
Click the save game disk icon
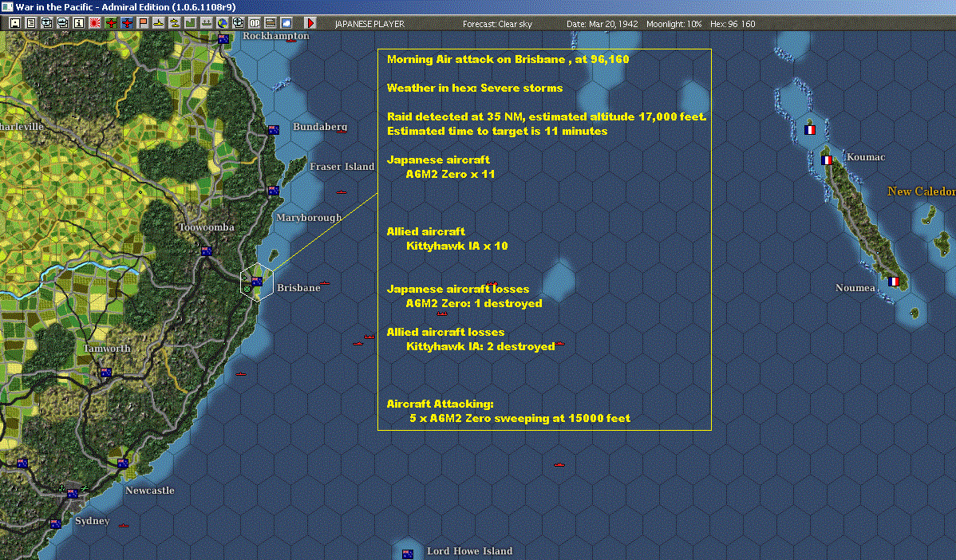tap(15, 23)
